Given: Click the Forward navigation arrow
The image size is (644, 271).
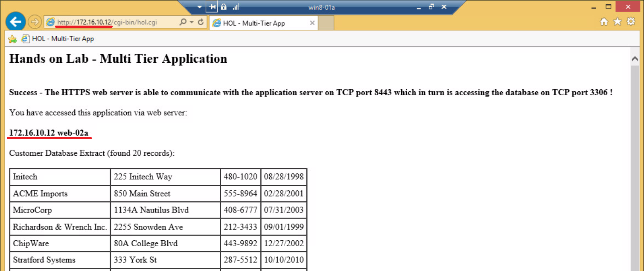Looking at the screenshot, I should (35, 22).
